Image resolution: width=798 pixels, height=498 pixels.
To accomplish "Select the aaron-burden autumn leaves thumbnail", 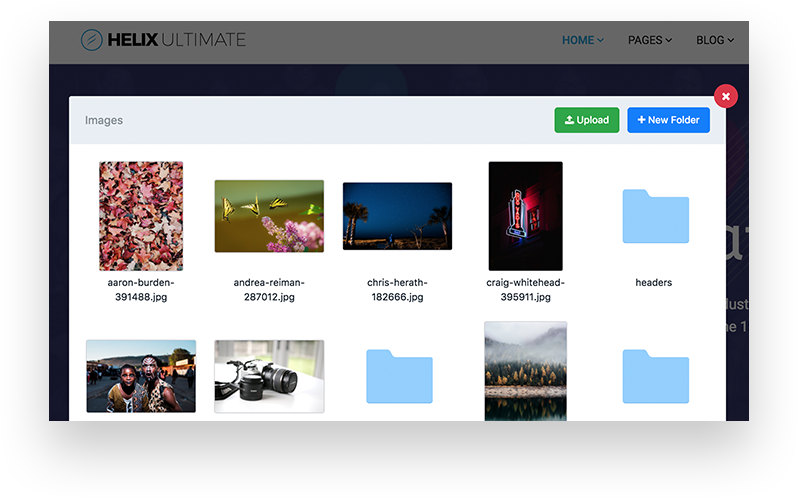I will tap(141, 216).
